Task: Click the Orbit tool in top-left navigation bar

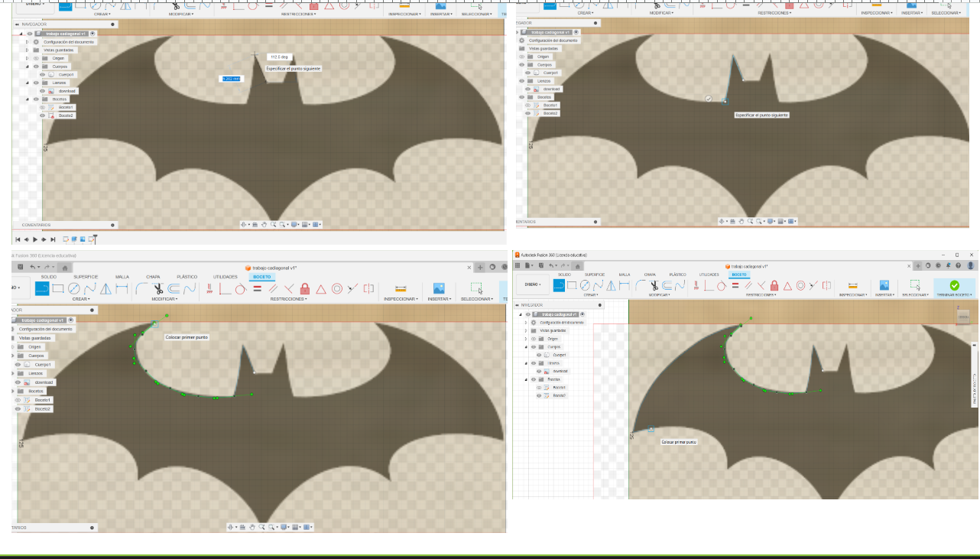Action: [243, 224]
